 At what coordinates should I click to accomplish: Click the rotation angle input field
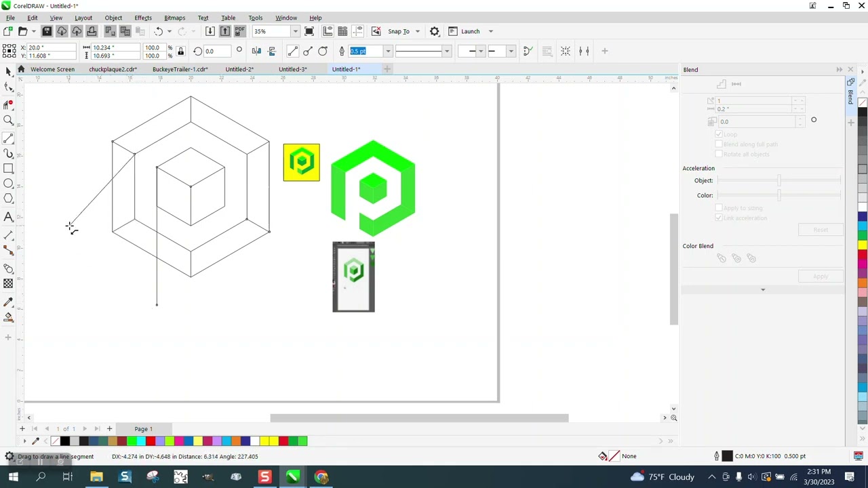point(218,52)
